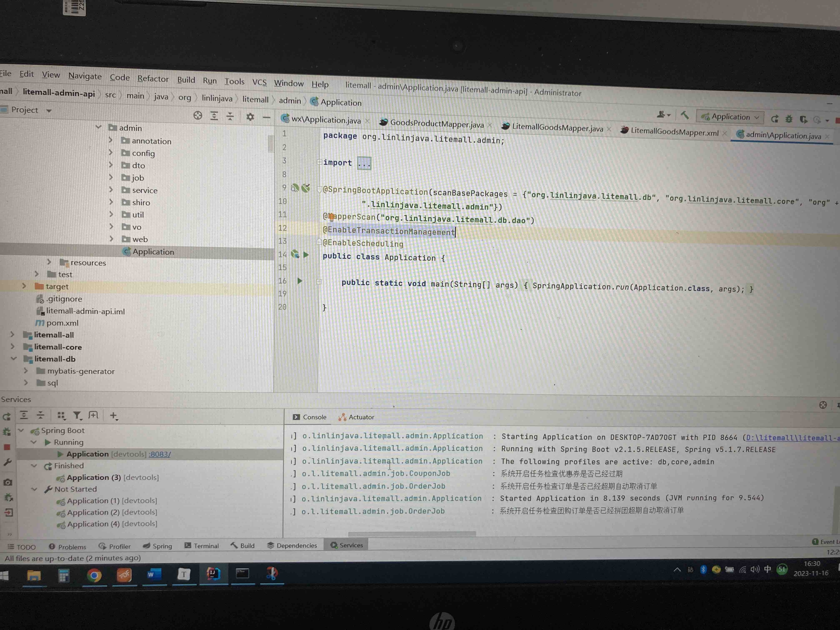Click Group By icon in Services toolbar
This screenshot has height=630, width=840.
[x=61, y=415]
